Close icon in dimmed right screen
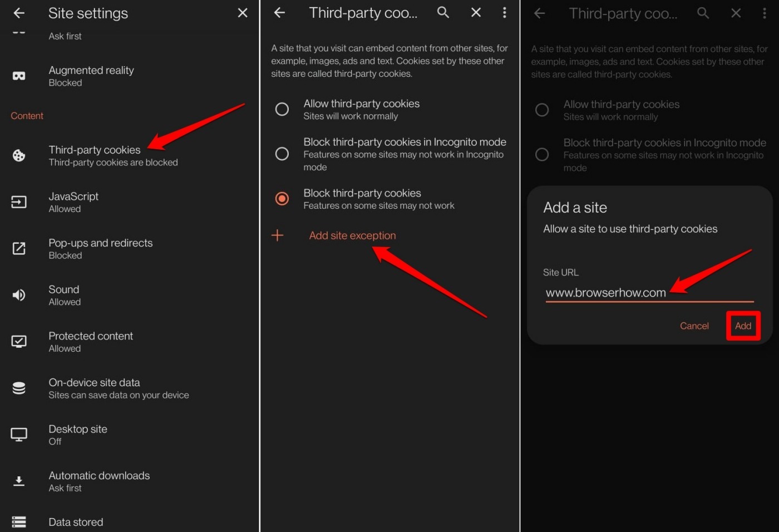This screenshot has width=779, height=532. [x=736, y=13]
